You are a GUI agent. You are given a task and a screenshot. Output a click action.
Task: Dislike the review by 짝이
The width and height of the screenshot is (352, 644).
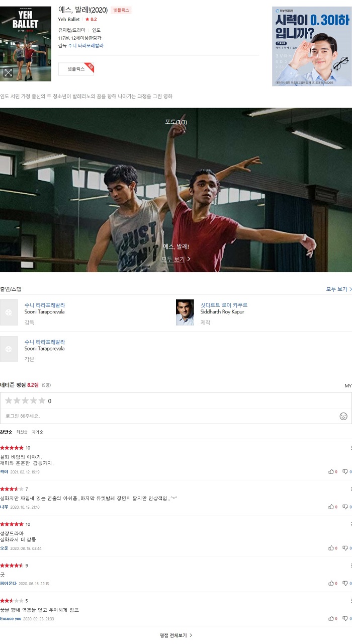coord(347,471)
